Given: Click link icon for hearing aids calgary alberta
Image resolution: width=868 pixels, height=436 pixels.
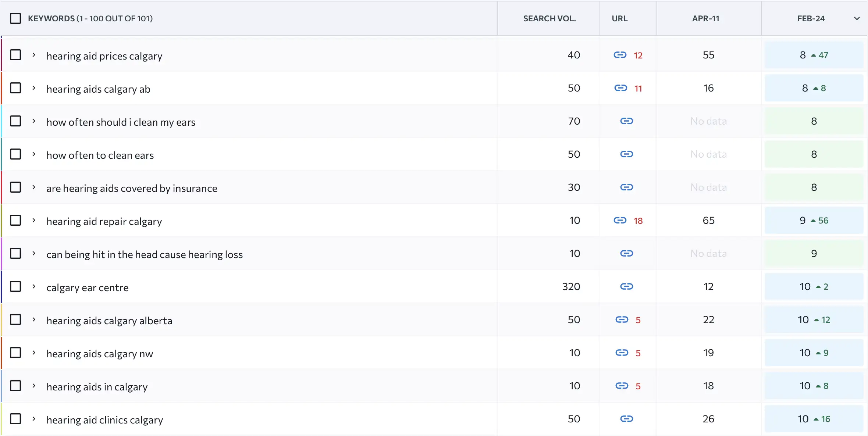Looking at the screenshot, I should click(622, 320).
